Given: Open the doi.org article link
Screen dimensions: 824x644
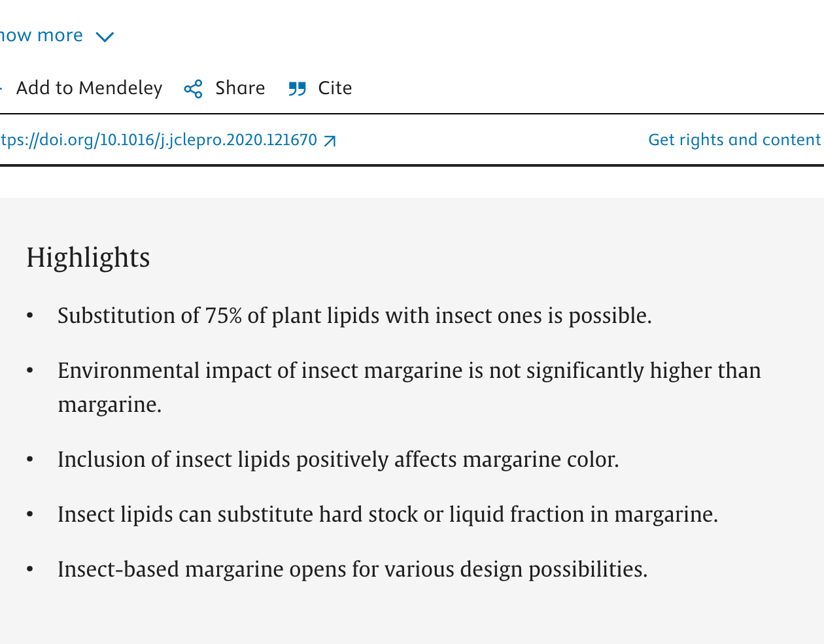Looking at the screenshot, I should (158, 140).
